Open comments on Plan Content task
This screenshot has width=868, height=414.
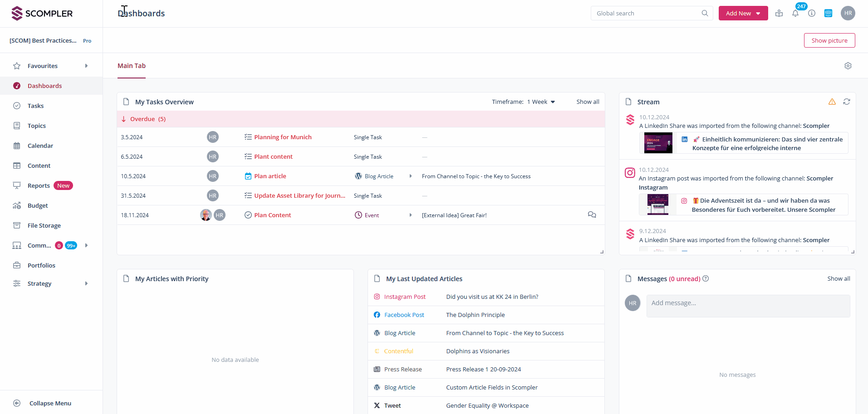click(592, 215)
